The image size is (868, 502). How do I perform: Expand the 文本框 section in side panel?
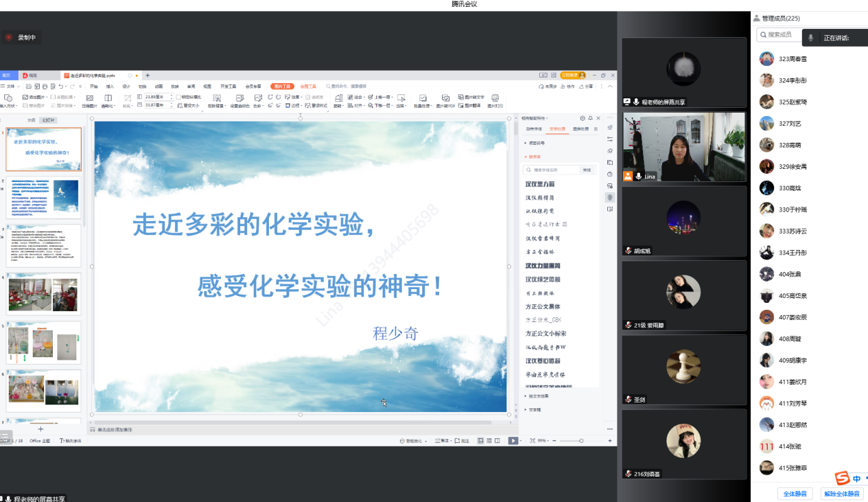pyautogui.click(x=534, y=409)
